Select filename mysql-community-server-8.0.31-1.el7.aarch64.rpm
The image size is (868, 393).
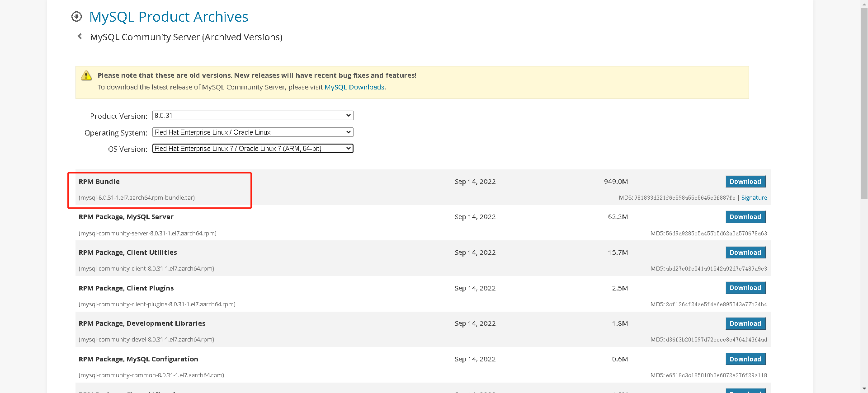tap(147, 234)
